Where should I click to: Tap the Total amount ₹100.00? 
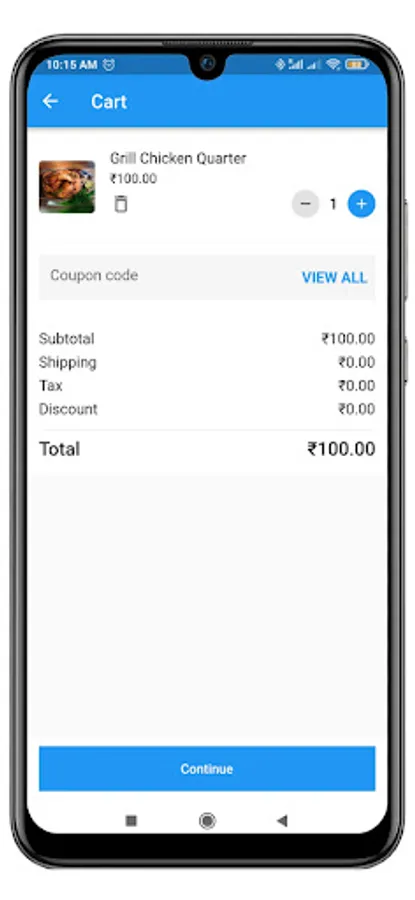(341, 449)
